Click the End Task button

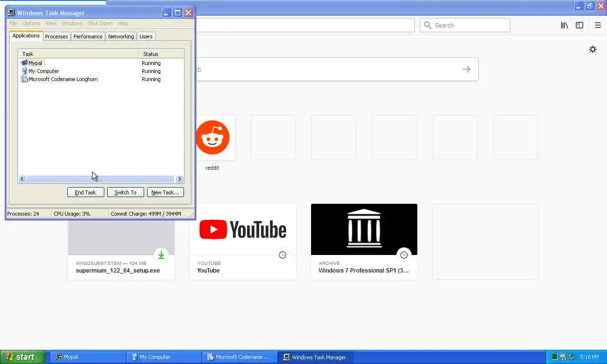pyautogui.click(x=85, y=192)
